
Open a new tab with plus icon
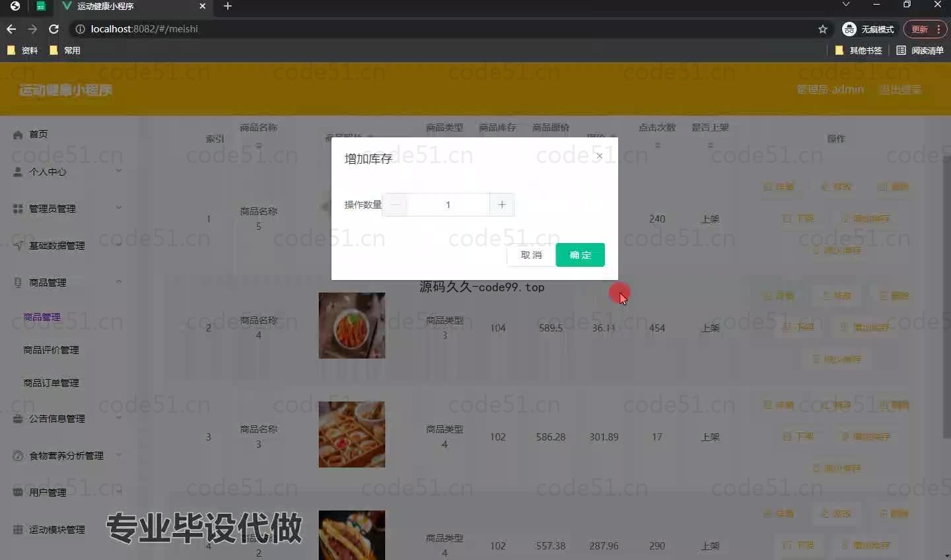tap(228, 6)
